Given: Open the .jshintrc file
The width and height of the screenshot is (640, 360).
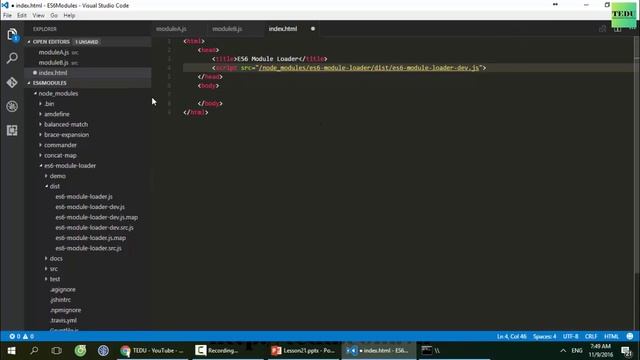Looking at the screenshot, I should coord(60,300).
